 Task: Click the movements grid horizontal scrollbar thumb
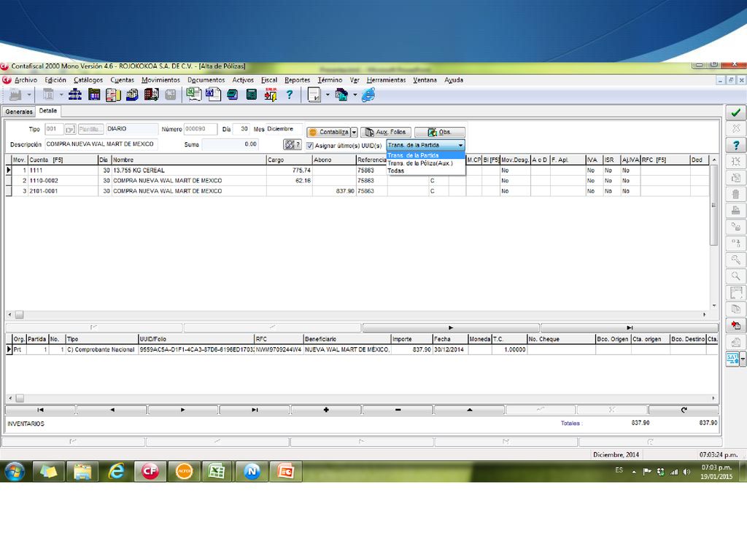[x=19, y=315]
